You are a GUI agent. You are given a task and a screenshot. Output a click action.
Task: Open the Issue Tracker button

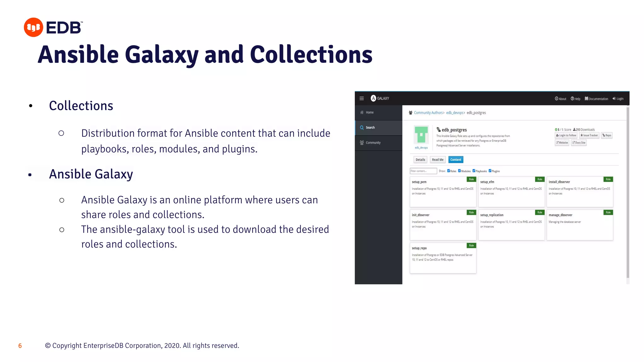pos(589,135)
